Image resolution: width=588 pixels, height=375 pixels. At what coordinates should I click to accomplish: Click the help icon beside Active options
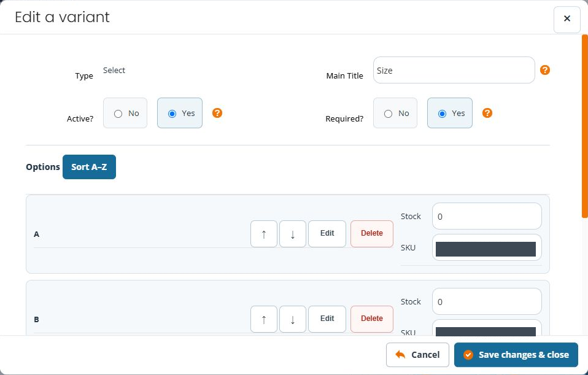217,113
